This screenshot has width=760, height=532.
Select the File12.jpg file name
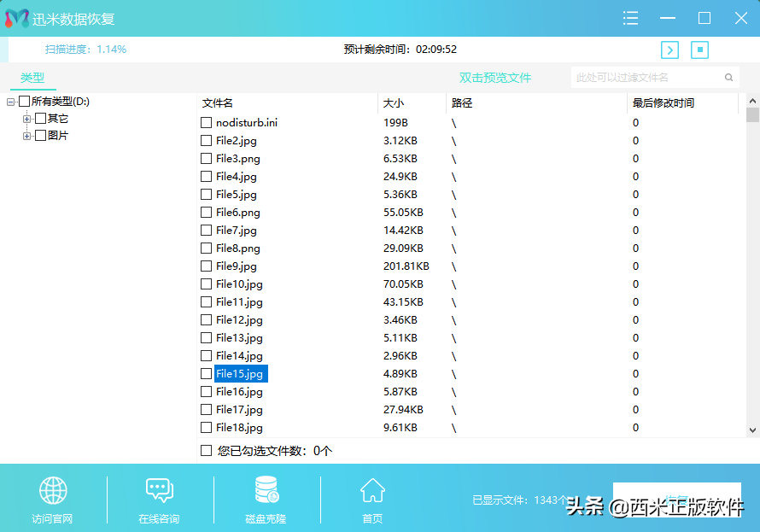coord(239,319)
